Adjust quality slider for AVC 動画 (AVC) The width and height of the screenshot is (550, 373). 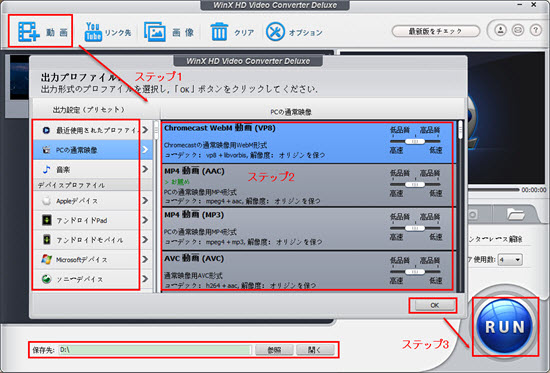(x=415, y=272)
